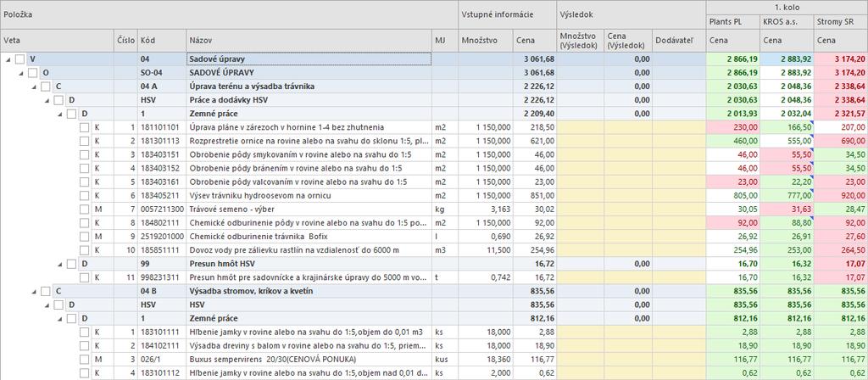Viewport: 868px width, 380px height.
Task: Click the code 183403151
Action: (158, 154)
